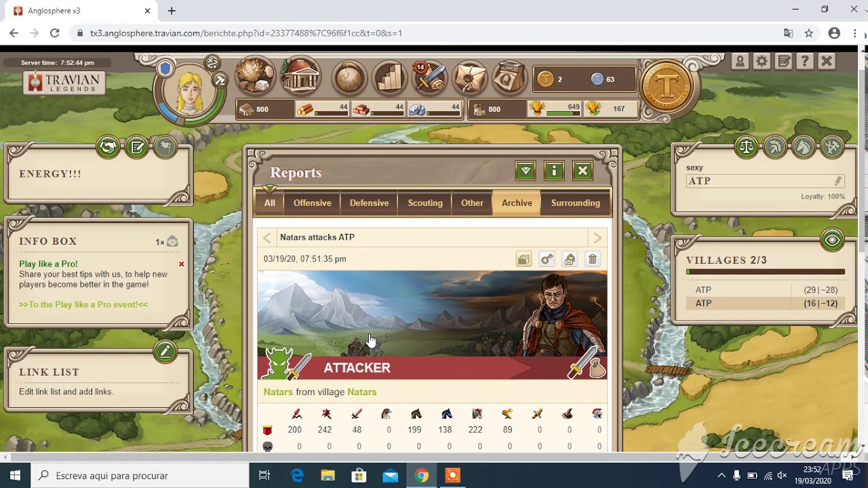Switch to Offensive reports tab

(x=313, y=203)
